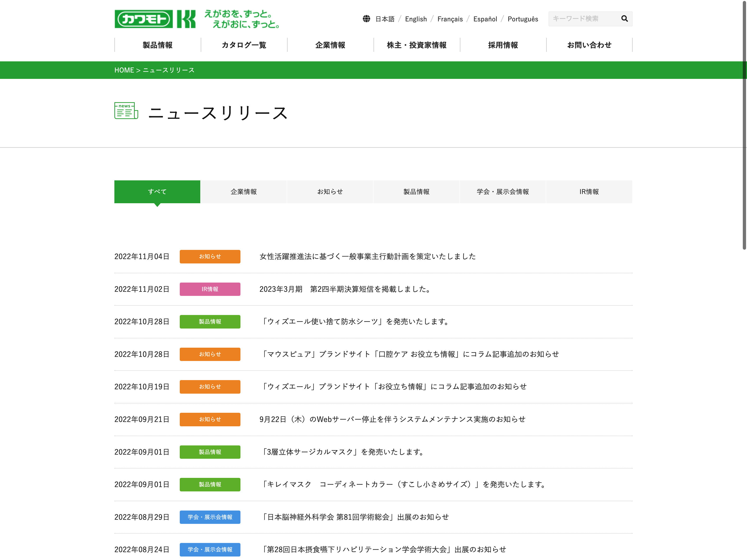Click the news newspaper icon beside heading

coord(126,111)
